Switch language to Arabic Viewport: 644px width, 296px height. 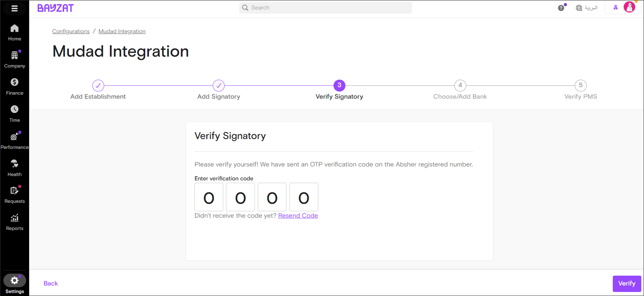coord(587,8)
